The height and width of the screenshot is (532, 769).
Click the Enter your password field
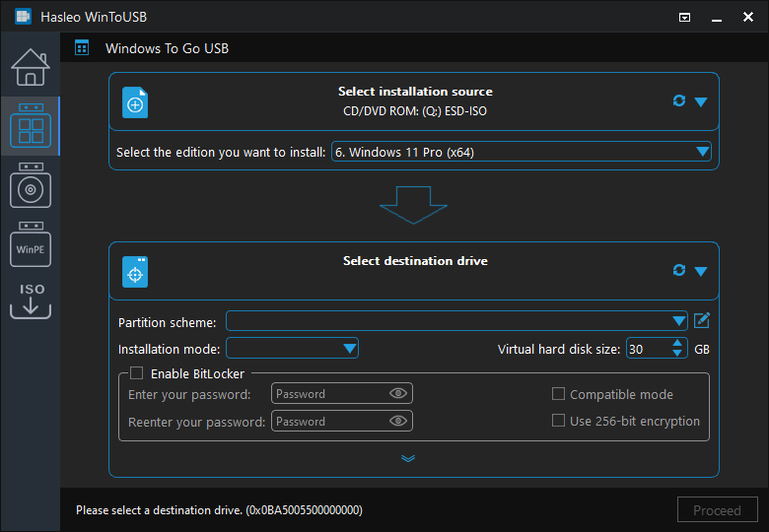(342, 393)
